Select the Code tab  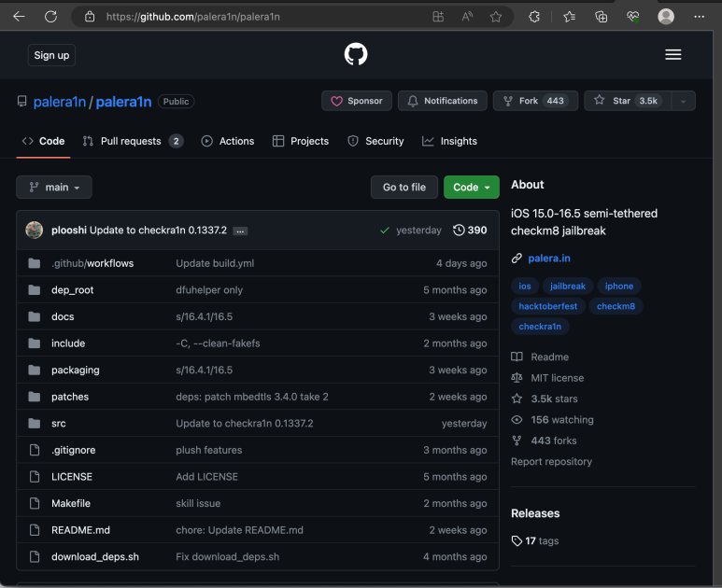[x=43, y=141]
